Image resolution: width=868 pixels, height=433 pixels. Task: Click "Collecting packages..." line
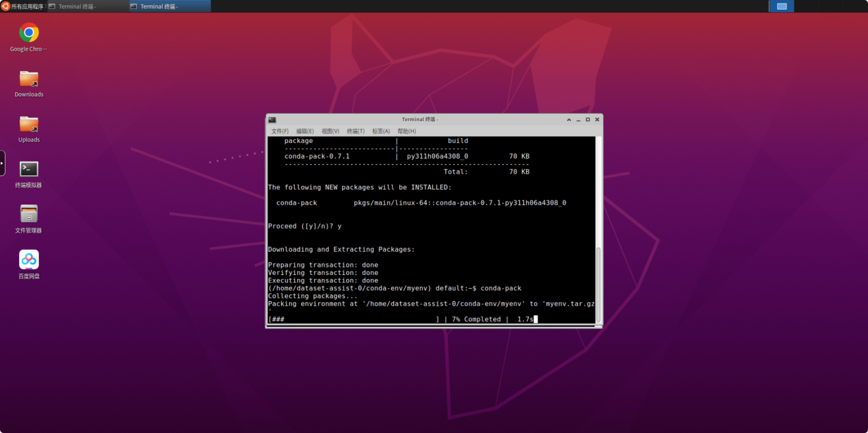click(313, 296)
